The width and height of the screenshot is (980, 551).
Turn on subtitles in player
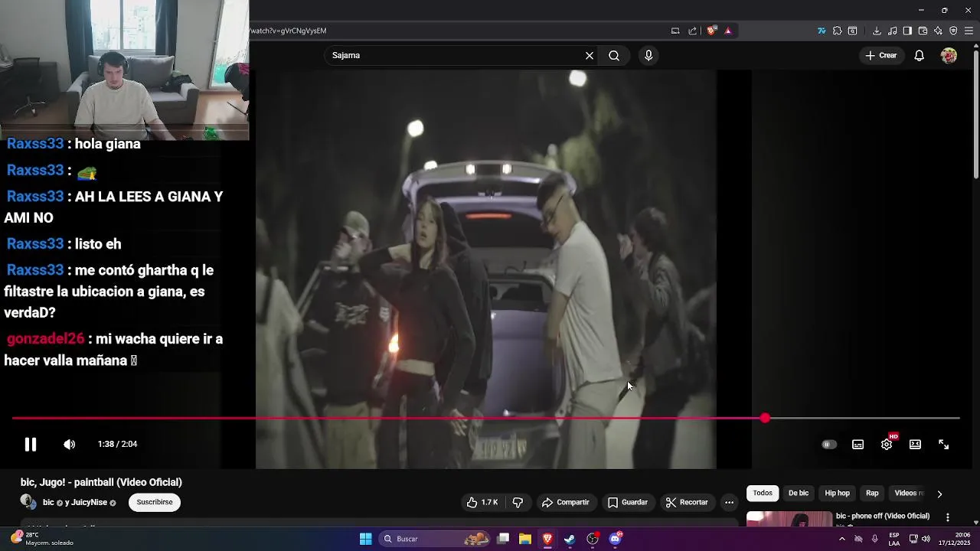click(x=858, y=445)
